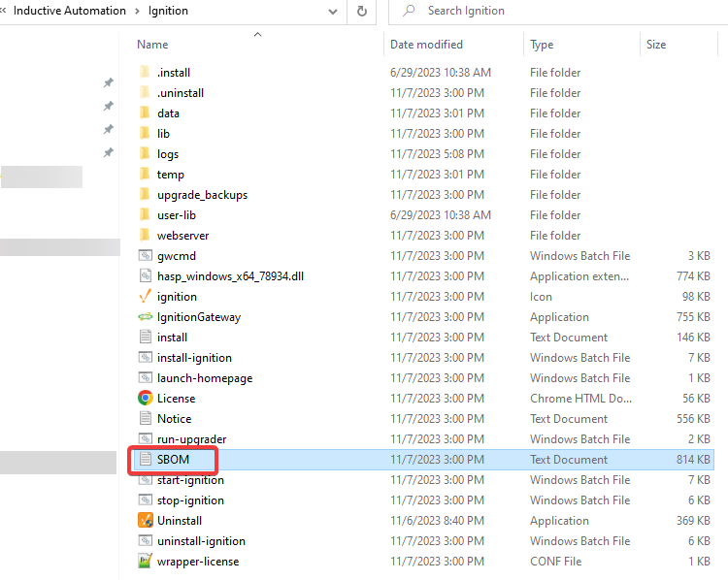Click the ignition orange icon file
The height and width of the screenshot is (580, 728).
tap(146, 296)
